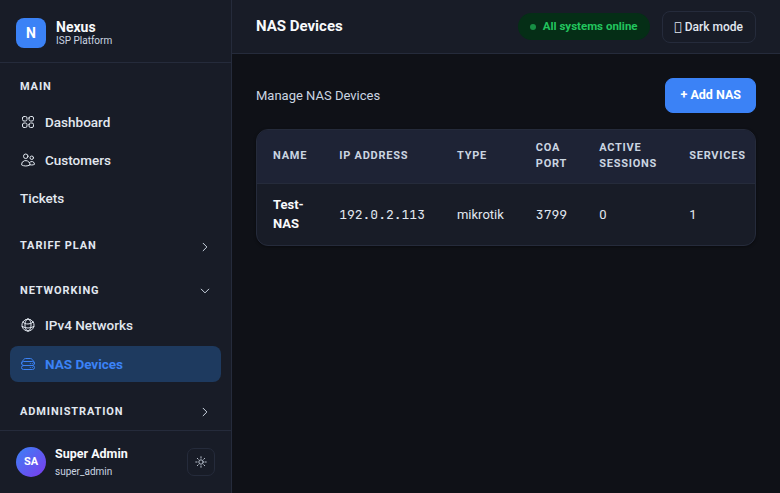Collapse the Networking section chevron

pyautogui.click(x=204, y=291)
